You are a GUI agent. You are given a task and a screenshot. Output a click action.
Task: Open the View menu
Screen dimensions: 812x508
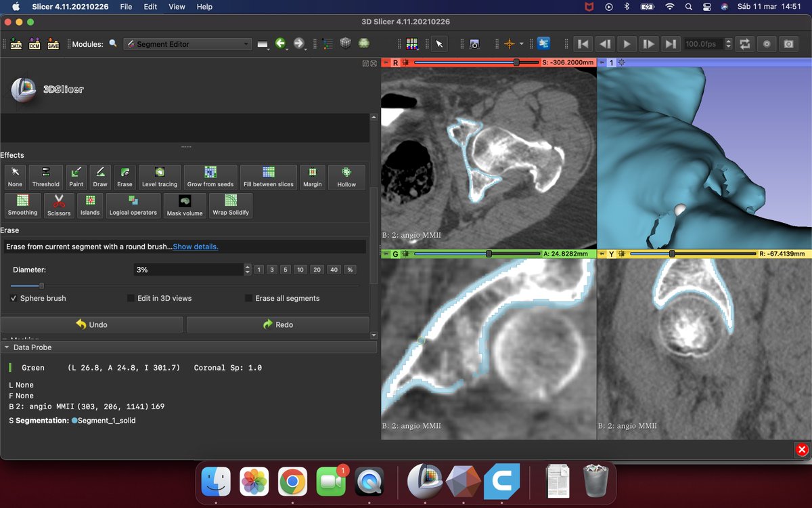click(x=177, y=7)
